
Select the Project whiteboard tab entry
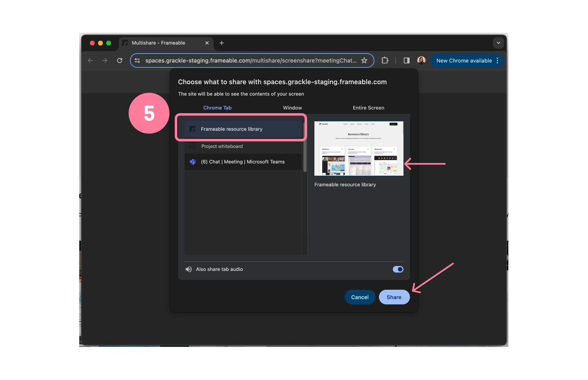click(222, 146)
